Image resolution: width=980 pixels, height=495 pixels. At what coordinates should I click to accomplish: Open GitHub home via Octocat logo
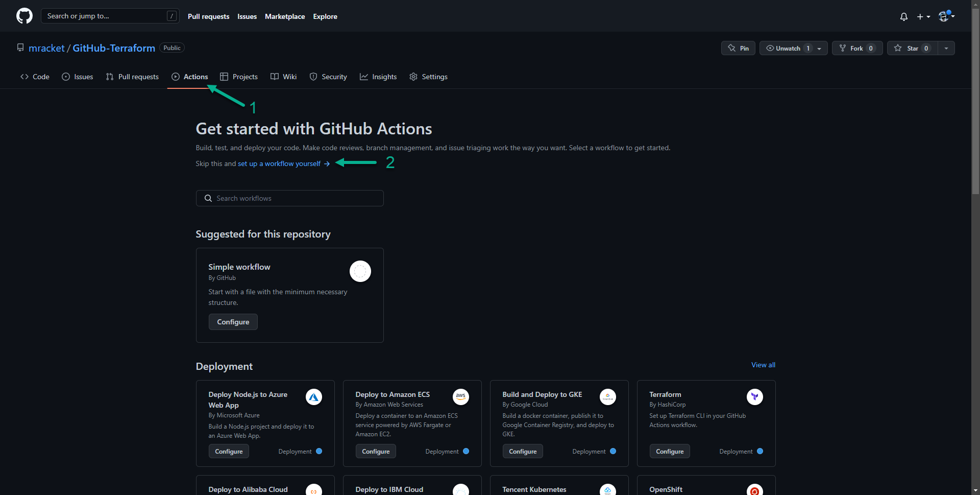point(24,16)
